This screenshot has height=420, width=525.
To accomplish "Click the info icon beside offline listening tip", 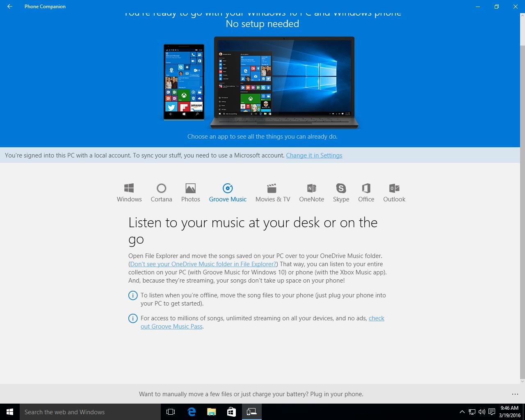I will [x=133, y=295].
